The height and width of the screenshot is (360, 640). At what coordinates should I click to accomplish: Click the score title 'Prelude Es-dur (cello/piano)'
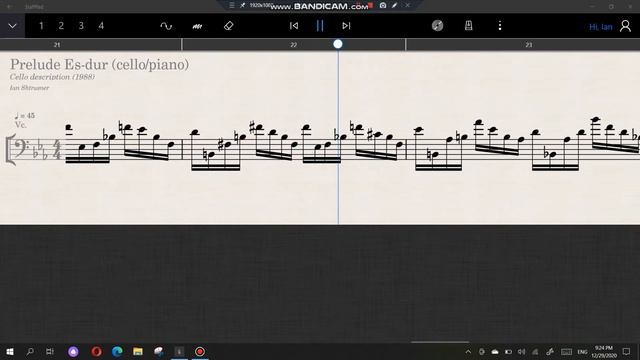(x=99, y=64)
